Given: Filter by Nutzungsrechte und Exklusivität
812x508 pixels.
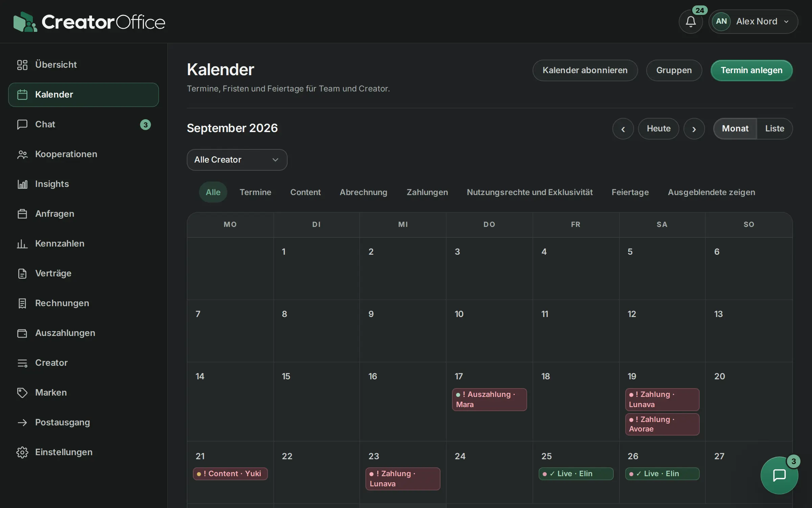Looking at the screenshot, I should [x=529, y=192].
